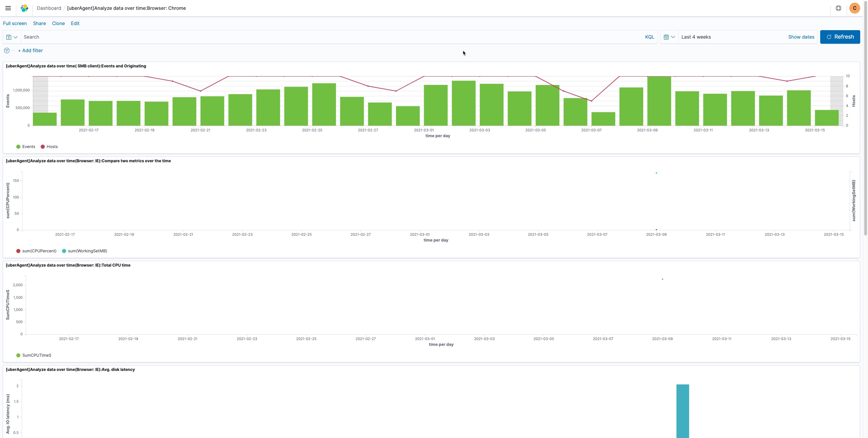
Task: Toggle sum(CPUPercent) legend series
Action: (x=39, y=251)
